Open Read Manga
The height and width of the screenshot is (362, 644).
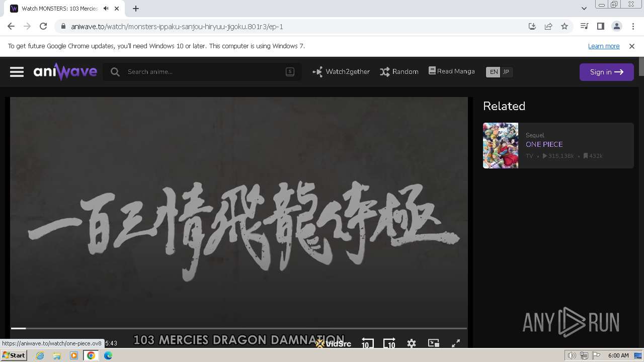tap(451, 71)
